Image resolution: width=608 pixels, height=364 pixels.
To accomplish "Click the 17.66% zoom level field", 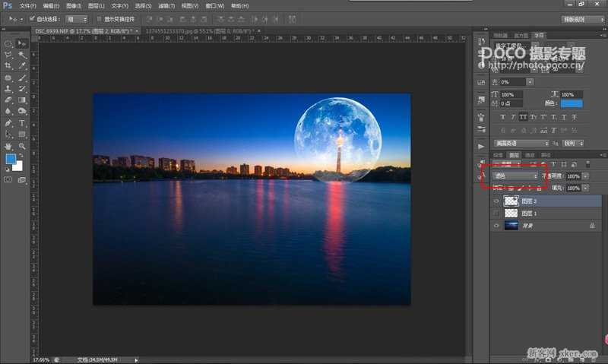I will coord(41,360).
